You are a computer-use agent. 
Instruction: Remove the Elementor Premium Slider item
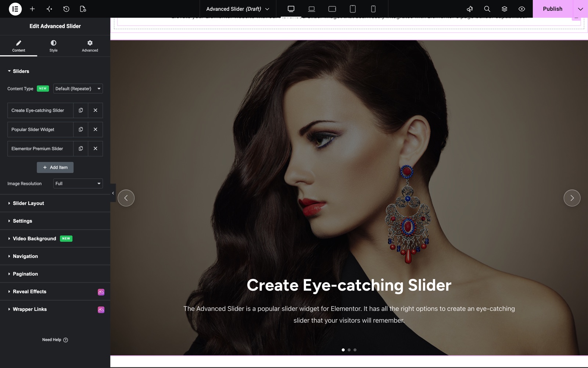click(x=96, y=149)
